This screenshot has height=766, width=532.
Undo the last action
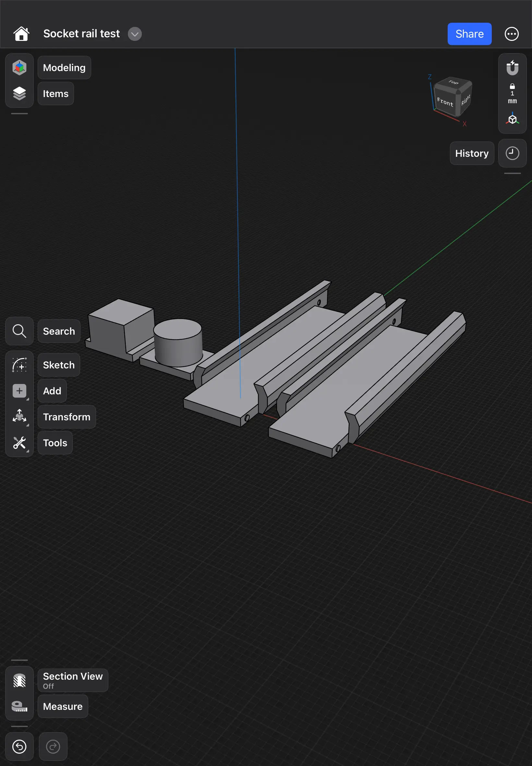click(x=19, y=746)
